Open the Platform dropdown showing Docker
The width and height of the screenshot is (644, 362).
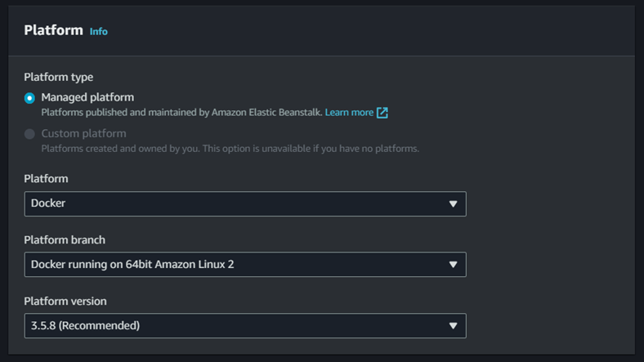point(245,203)
